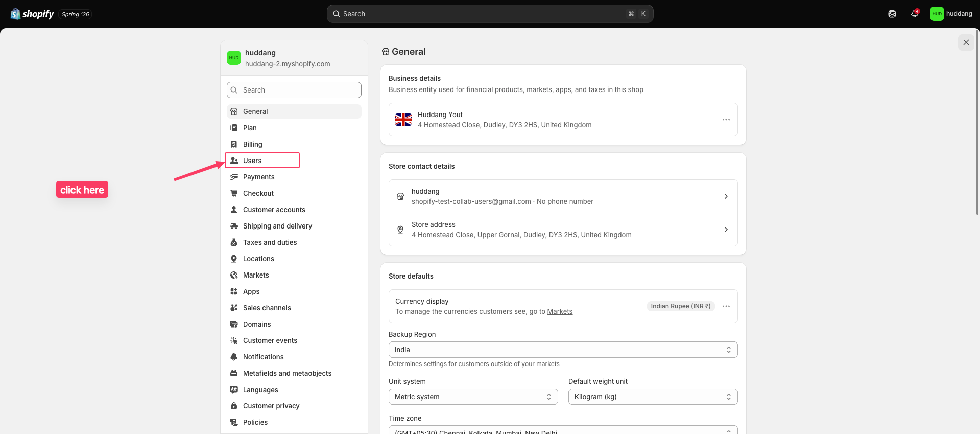Screen dimensions: 980x434
Task: Open Markets in settings sidebar
Action: (294, 275)
